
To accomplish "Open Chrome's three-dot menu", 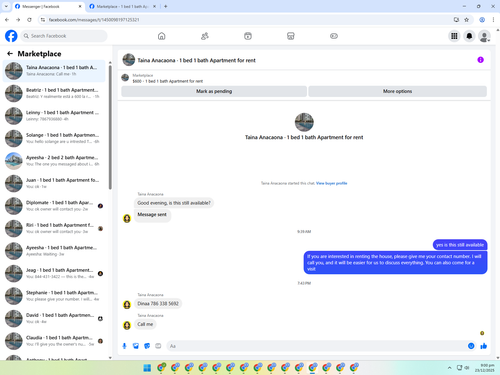I will pyautogui.click(x=493, y=20).
